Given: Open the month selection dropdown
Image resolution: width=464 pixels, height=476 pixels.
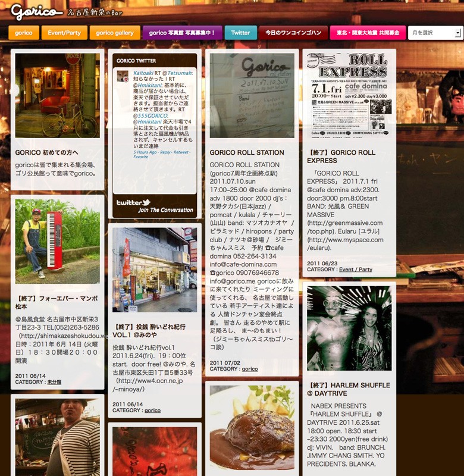Looking at the screenshot, I should pos(435,33).
